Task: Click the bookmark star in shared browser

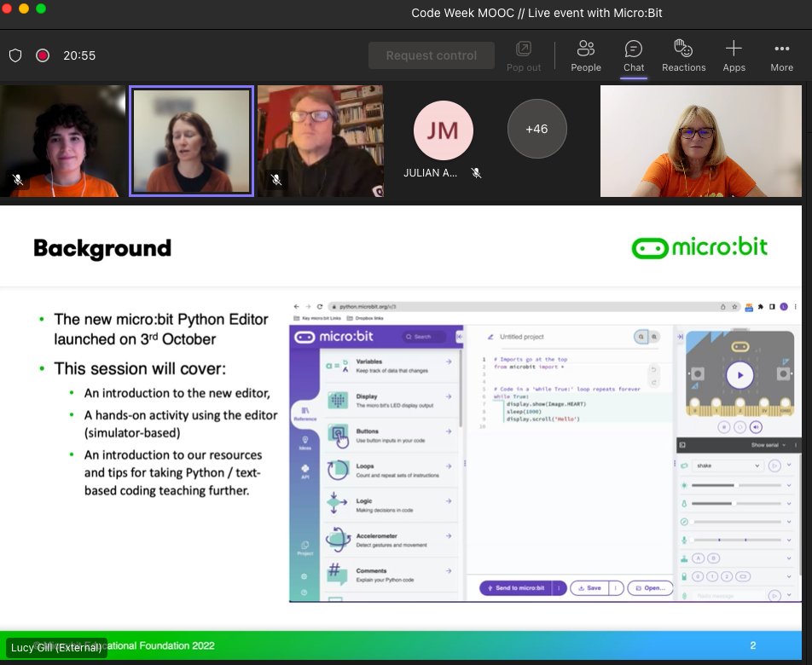Action: [x=734, y=306]
